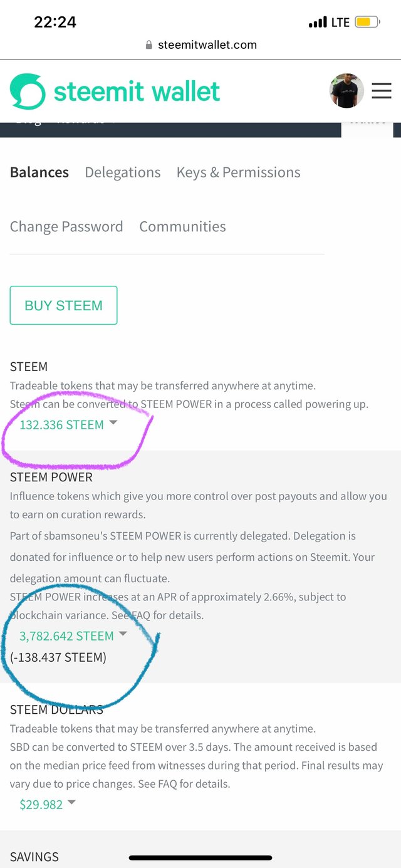The image size is (401, 868).
Task: Tap the user profile avatar
Action: (346, 92)
